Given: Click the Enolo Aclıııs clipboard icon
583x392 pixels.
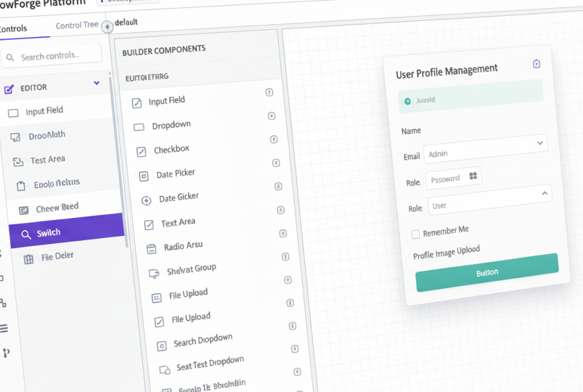Looking at the screenshot, I should [21, 186].
